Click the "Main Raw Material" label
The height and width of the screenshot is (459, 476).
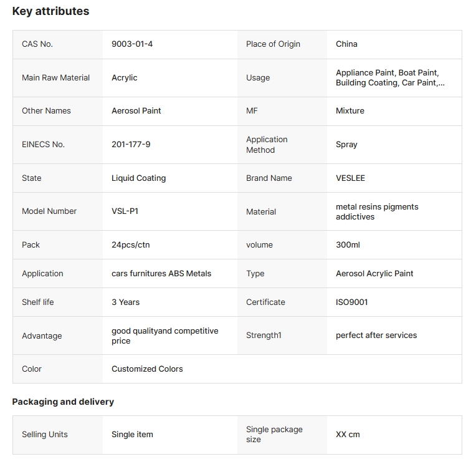(x=55, y=78)
